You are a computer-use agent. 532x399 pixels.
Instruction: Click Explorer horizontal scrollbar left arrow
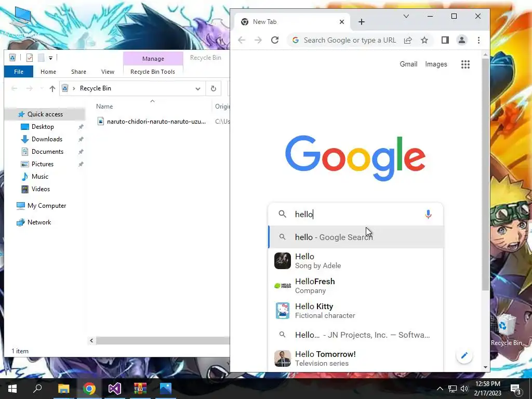click(x=91, y=340)
